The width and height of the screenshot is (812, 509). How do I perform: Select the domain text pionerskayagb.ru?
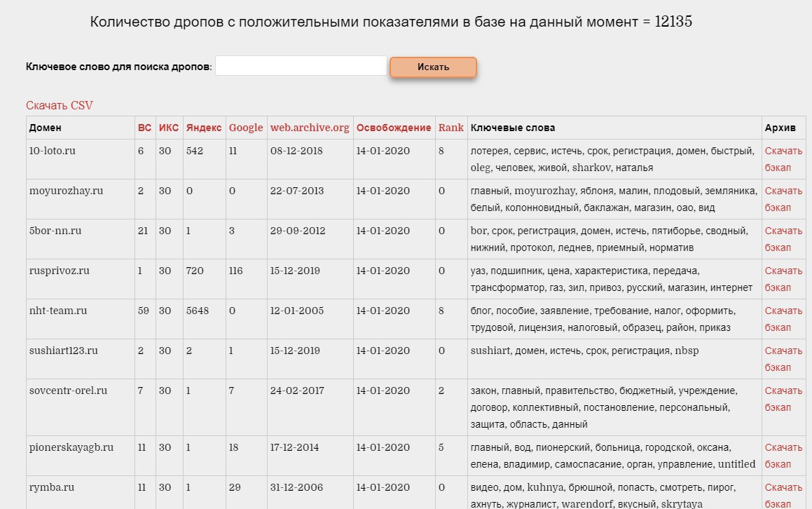71,447
